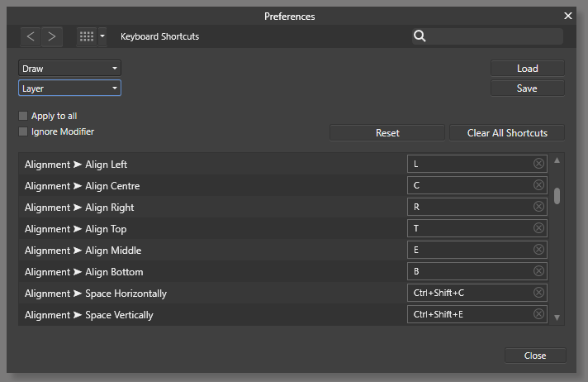
Task: Remove the Align Right shortcut
Action: (x=539, y=207)
